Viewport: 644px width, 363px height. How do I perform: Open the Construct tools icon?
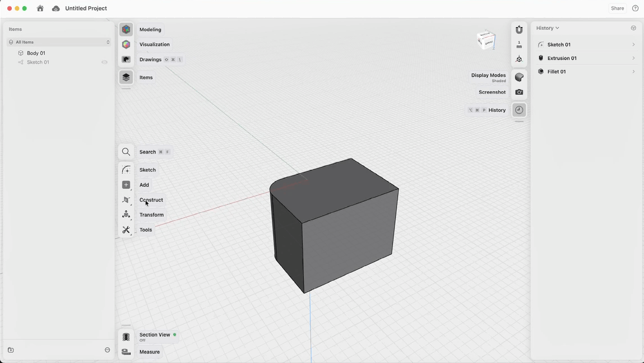(126, 200)
